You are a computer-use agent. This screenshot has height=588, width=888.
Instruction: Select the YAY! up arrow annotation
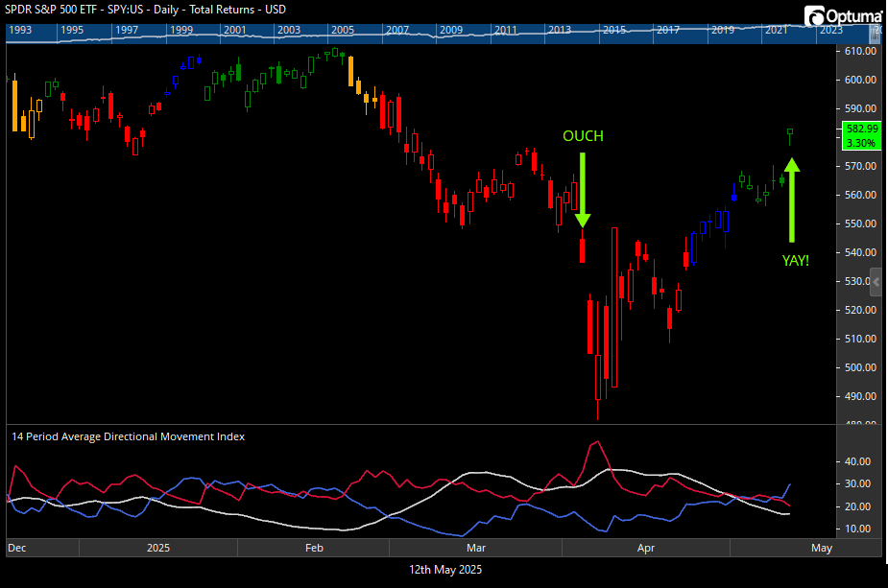click(792, 200)
